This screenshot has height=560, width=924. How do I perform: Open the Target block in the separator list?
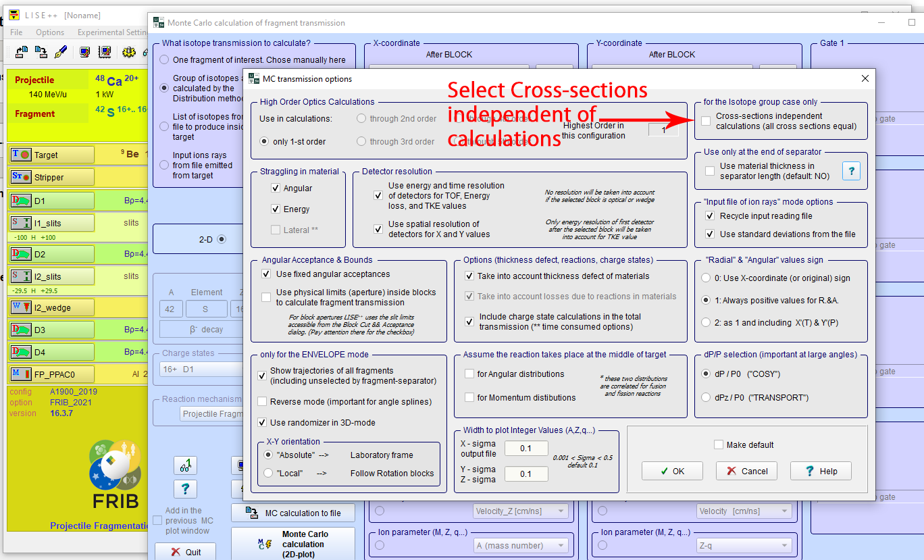[x=51, y=155]
